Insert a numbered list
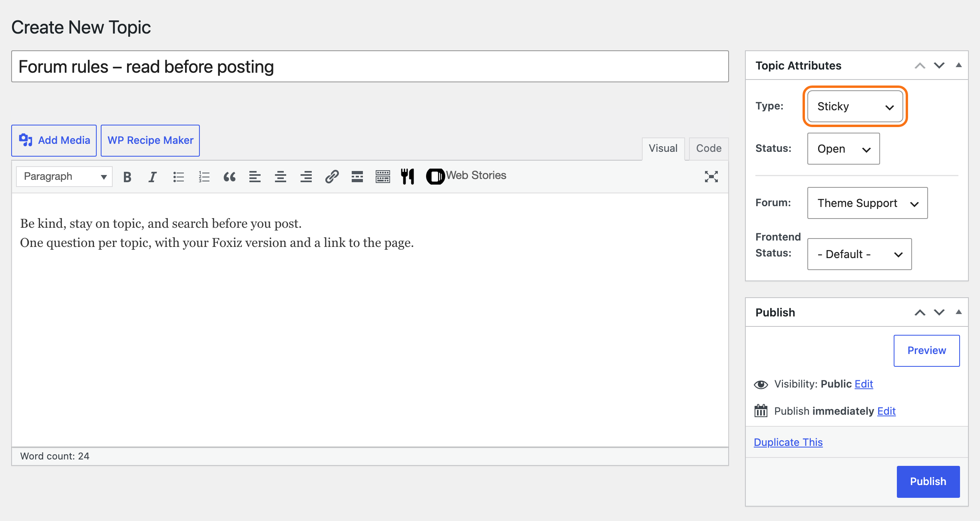Viewport: 980px width, 521px height. 204,177
